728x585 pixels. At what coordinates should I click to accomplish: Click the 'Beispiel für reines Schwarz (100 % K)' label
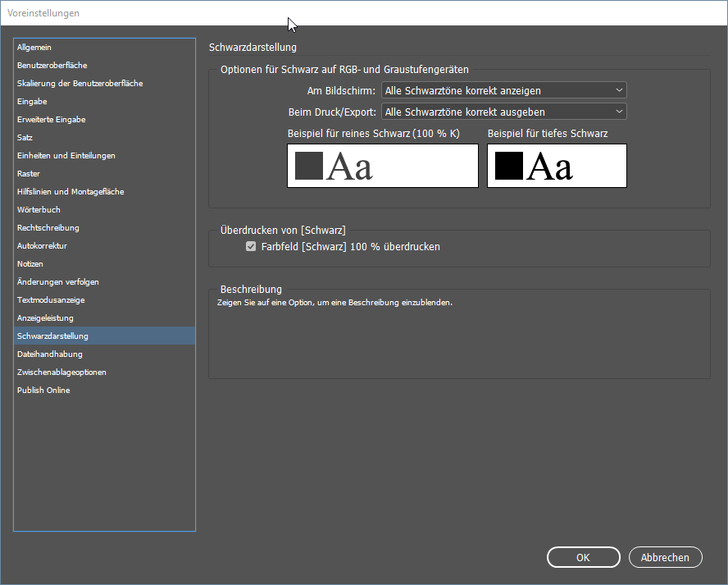373,134
